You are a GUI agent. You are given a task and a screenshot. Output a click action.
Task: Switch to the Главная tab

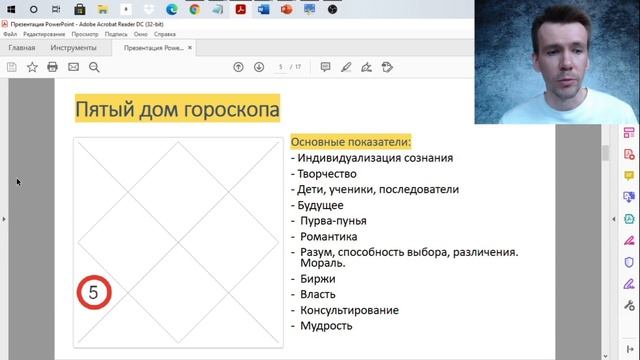tap(22, 48)
